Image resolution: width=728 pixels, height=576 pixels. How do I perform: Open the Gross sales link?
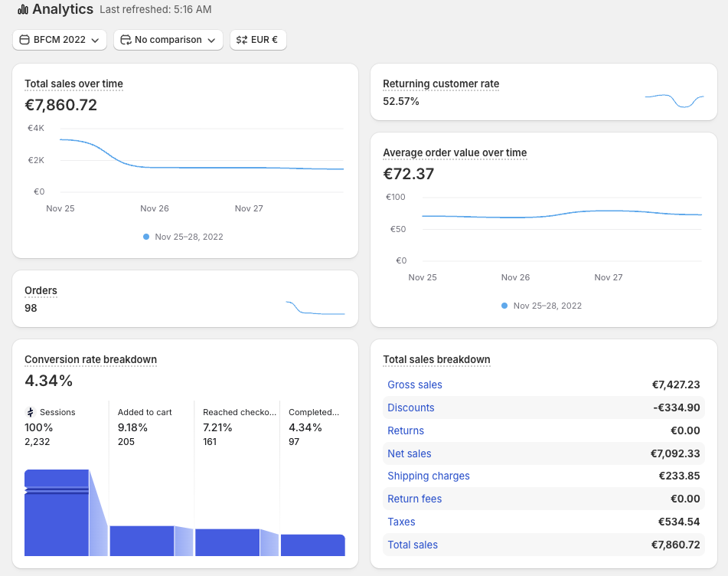pyautogui.click(x=415, y=385)
